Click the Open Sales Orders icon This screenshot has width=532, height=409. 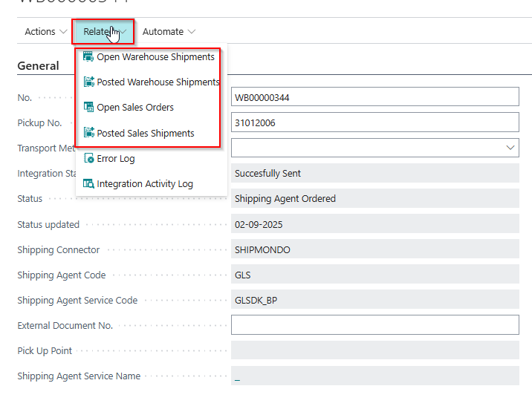[88, 108]
